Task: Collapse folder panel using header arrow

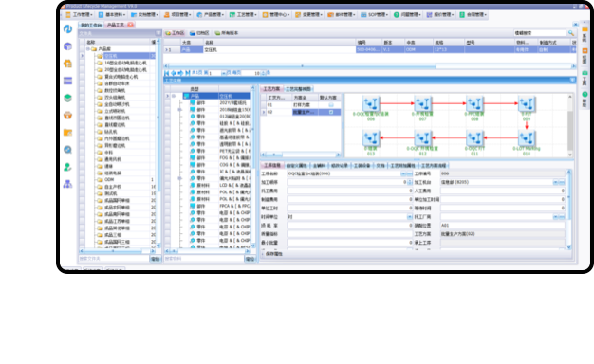Action: coord(158,33)
